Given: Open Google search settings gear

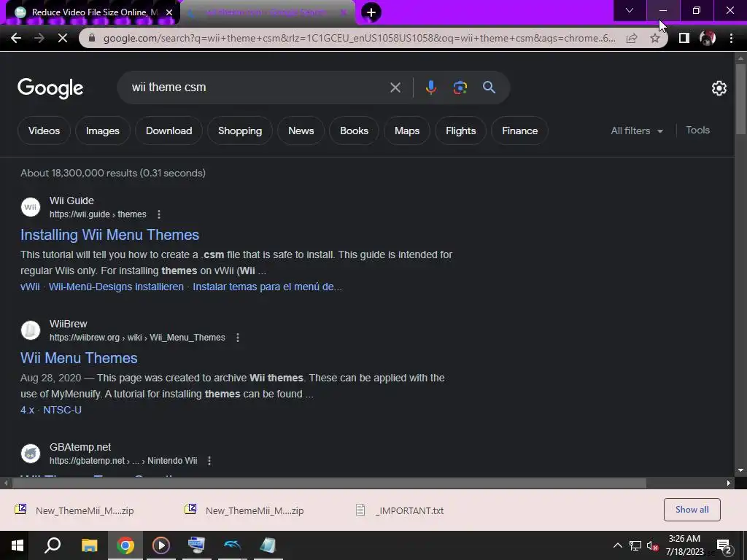Looking at the screenshot, I should coord(719,88).
